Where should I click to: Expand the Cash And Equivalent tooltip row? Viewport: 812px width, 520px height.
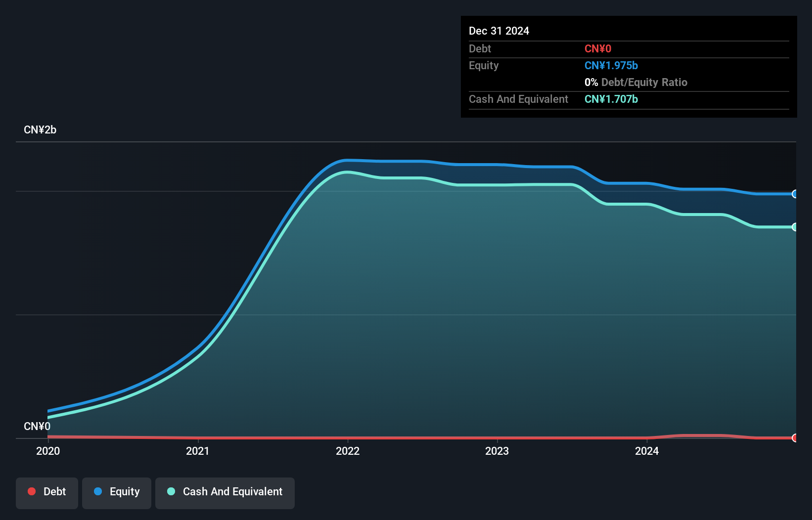pyautogui.click(x=518, y=99)
